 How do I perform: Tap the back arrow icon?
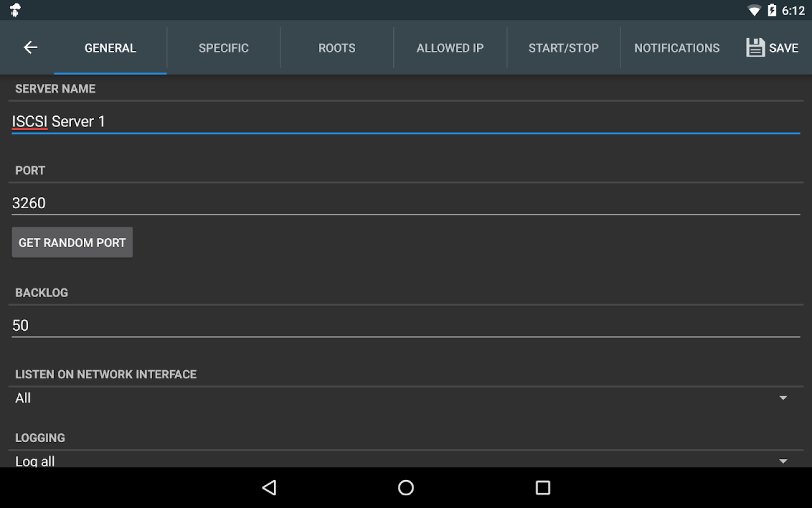30,48
